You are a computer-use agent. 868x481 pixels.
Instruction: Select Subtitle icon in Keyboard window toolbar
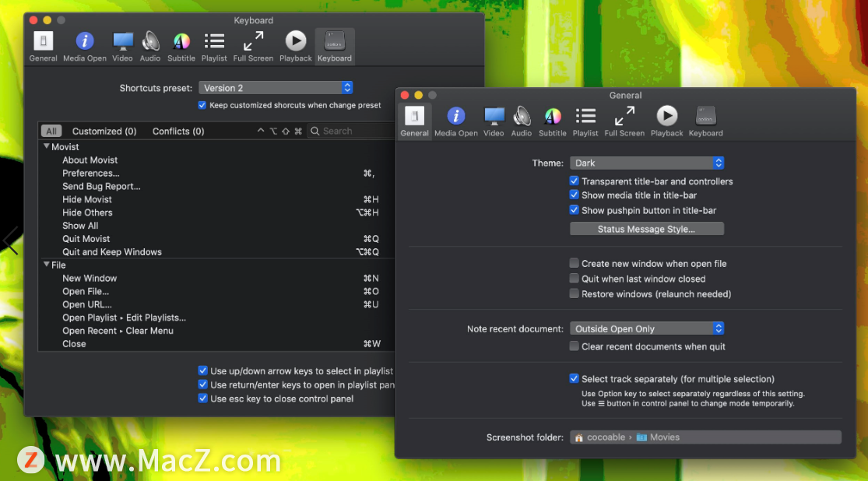(x=181, y=47)
